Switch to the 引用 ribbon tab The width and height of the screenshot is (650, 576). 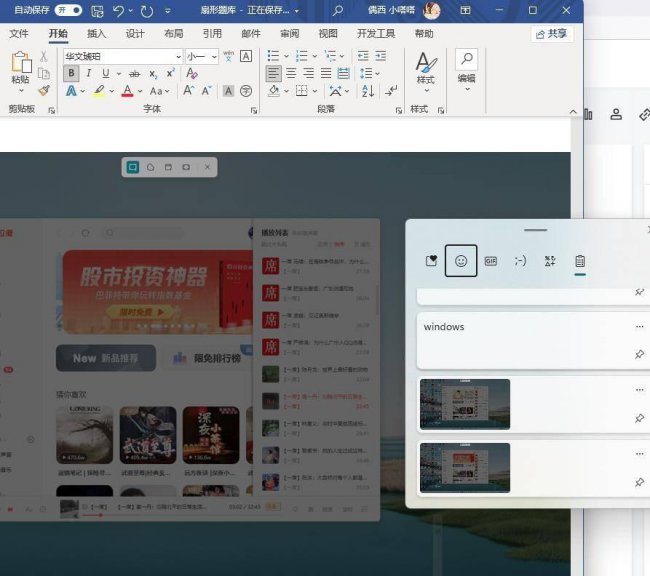tap(212, 34)
